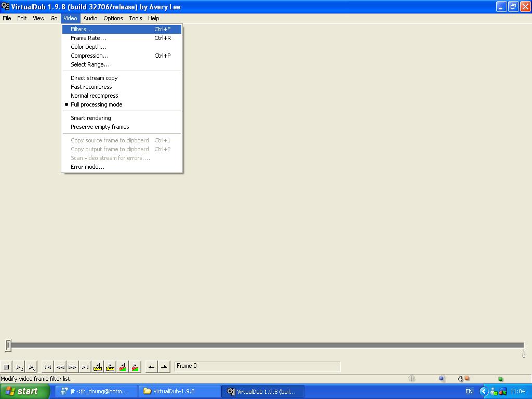Click the VirtualDub taskbar button
This screenshot has height=399, width=532.
pos(262,392)
